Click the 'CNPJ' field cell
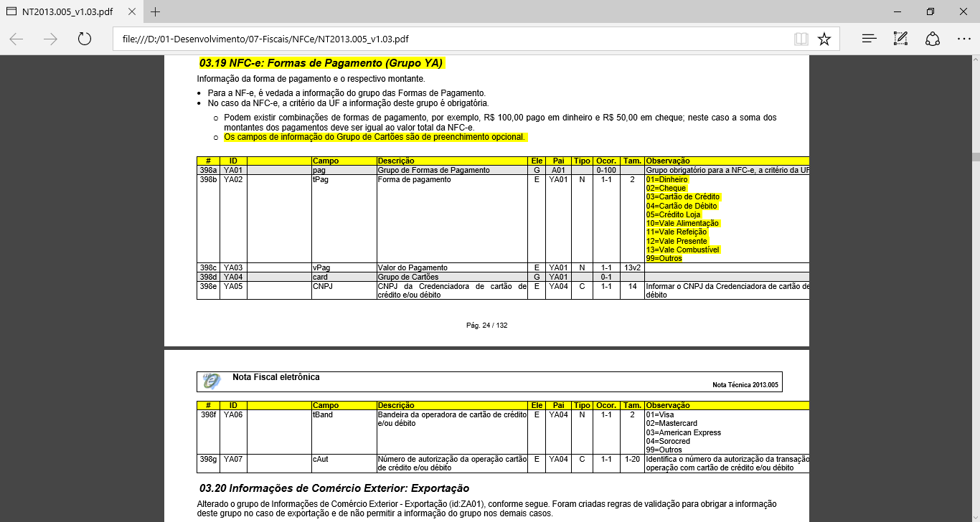Image resolution: width=980 pixels, height=522 pixels. (x=344, y=290)
